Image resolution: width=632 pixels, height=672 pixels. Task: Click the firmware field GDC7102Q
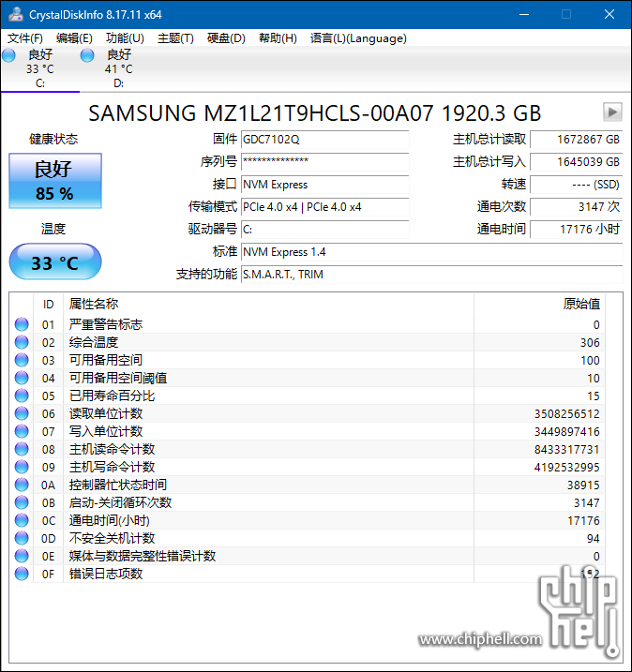pyautogui.click(x=324, y=140)
